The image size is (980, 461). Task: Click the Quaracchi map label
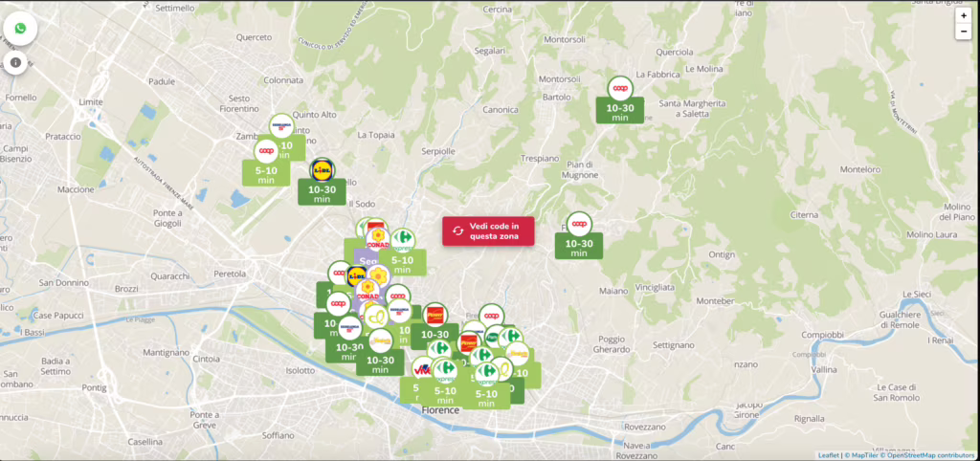click(x=169, y=276)
